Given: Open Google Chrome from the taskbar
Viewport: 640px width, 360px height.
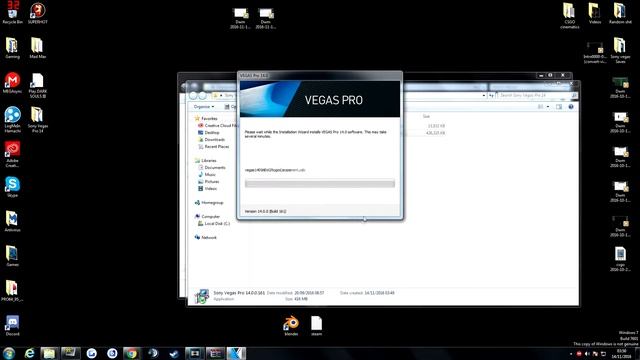Looking at the screenshot, I should click(131, 353).
